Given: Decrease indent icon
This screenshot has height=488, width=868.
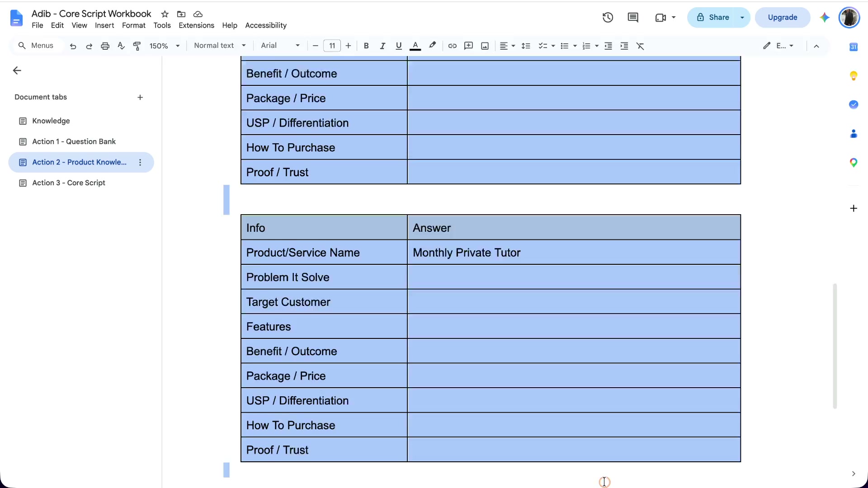Looking at the screenshot, I should coord(608,46).
